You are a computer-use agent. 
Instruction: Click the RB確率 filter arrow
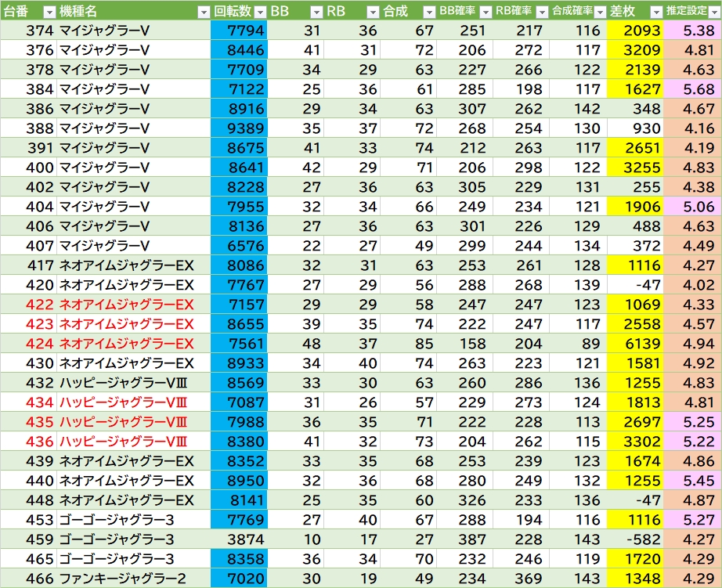[541, 11]
